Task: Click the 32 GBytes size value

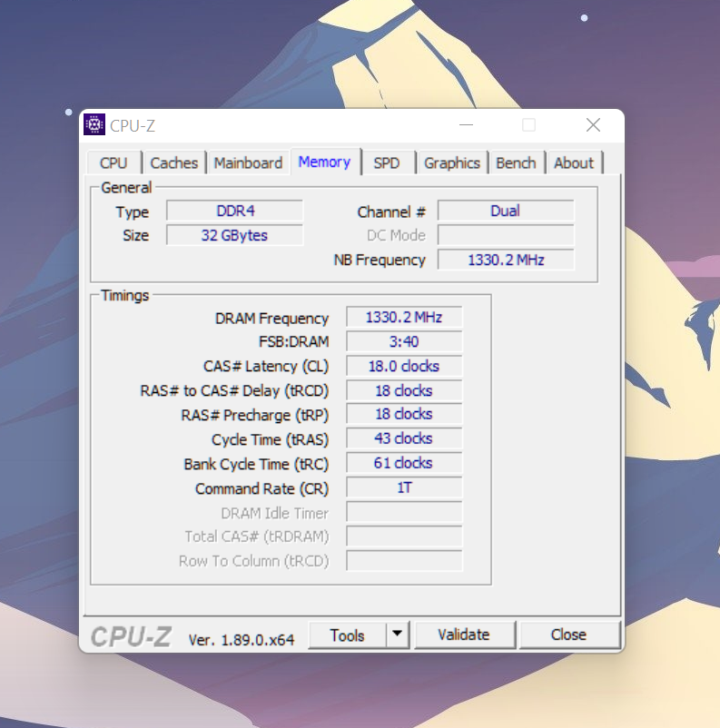Action: (x=235, y=235)
